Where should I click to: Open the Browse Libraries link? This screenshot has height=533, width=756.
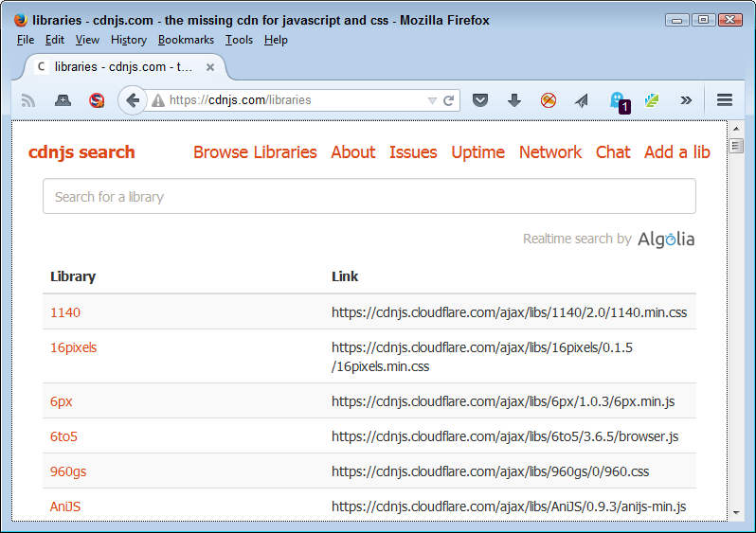click(x=255, y=152)
